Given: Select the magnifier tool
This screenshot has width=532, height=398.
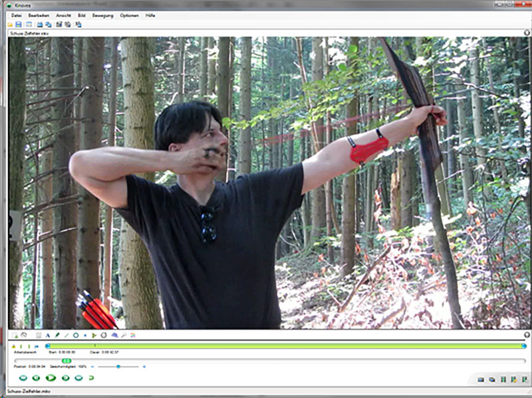Looking at the screenshot, I should [x=124, y=336].
